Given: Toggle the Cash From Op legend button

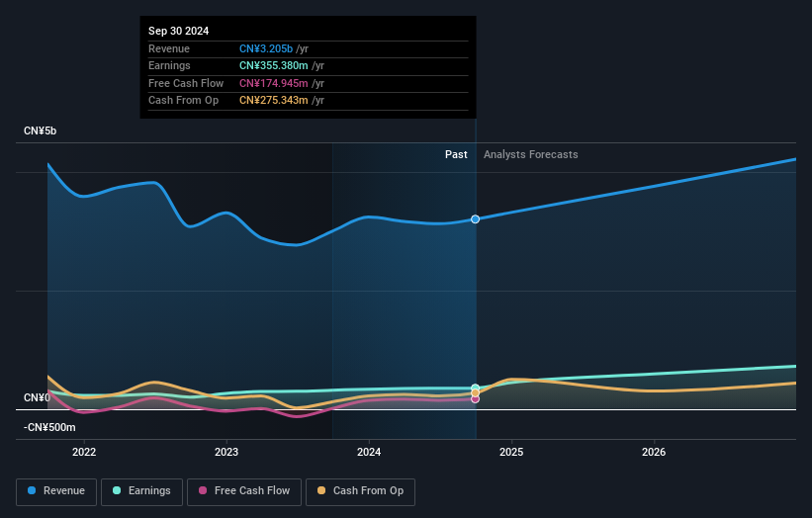Looking at the screenshot, I should [360, 491].
